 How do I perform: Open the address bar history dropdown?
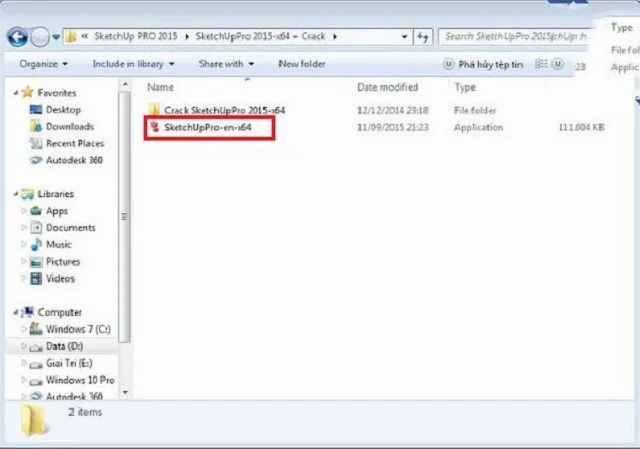(x=404, y=37)
